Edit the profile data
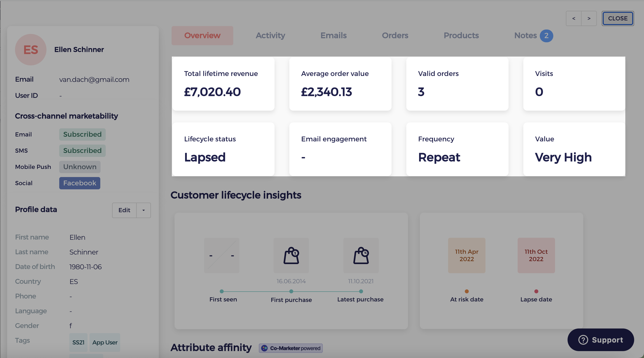Image resolution: width=644 pixels, height=358 pixels. click(124, 210)
